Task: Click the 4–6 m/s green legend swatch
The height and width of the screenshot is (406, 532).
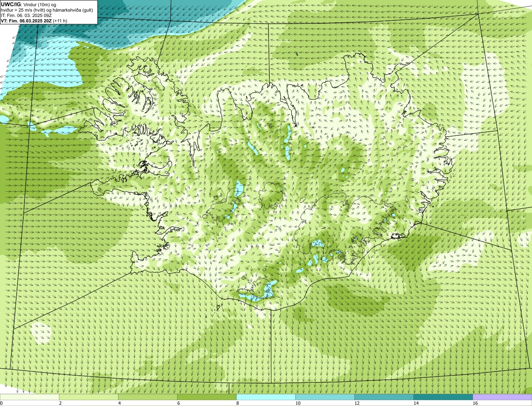Action: [148, 397]
